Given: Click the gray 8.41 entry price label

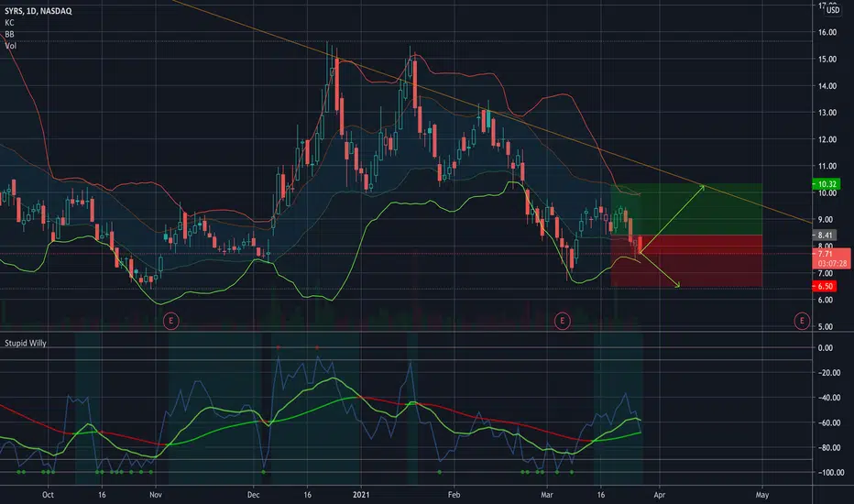Looking at the screenshot, I should (825, 236).
